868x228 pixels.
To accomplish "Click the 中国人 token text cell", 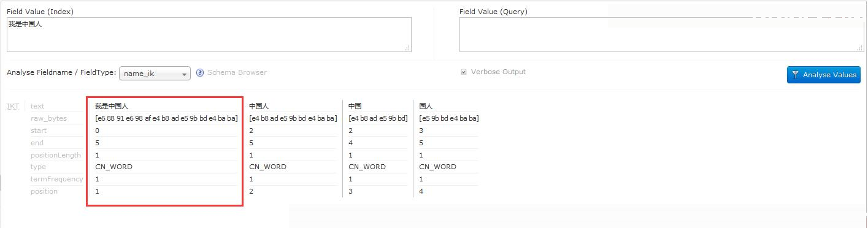I will tap(259, 106).
